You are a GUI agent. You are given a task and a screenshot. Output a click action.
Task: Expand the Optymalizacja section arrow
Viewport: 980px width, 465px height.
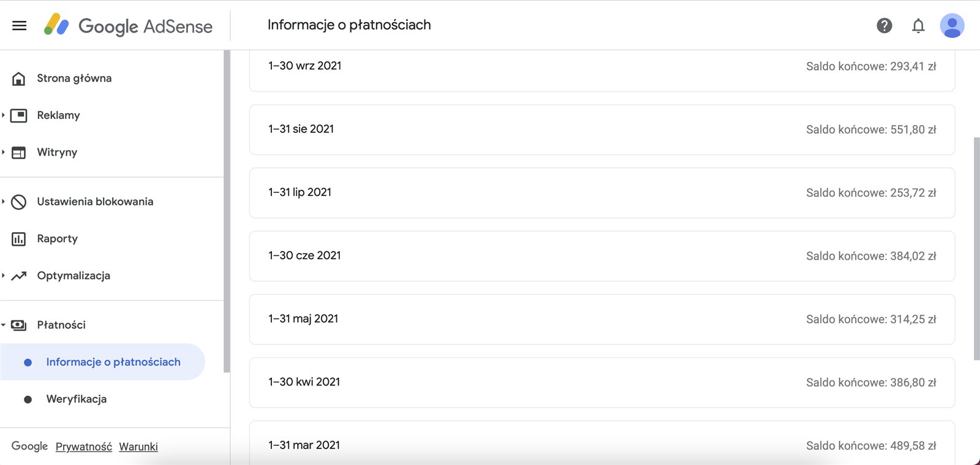(4, 276)
